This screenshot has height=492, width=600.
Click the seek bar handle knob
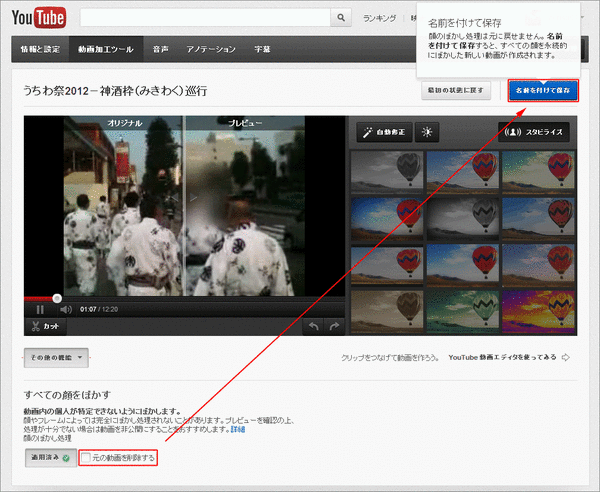(57, 298)
